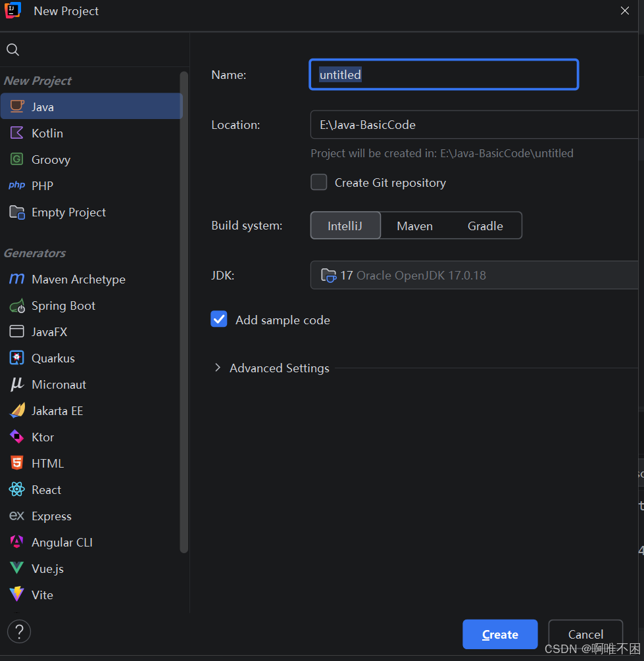
Task: Close the New Project dialog
Action: (x=625, y=11)
